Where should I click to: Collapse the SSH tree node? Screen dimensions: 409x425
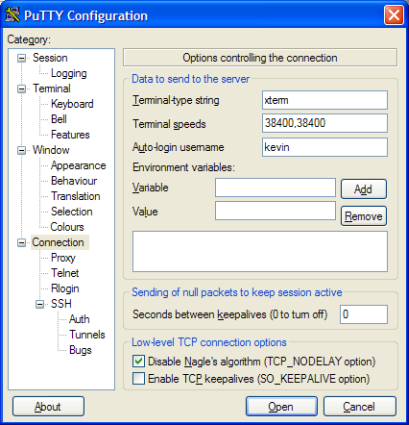(40, 304)
